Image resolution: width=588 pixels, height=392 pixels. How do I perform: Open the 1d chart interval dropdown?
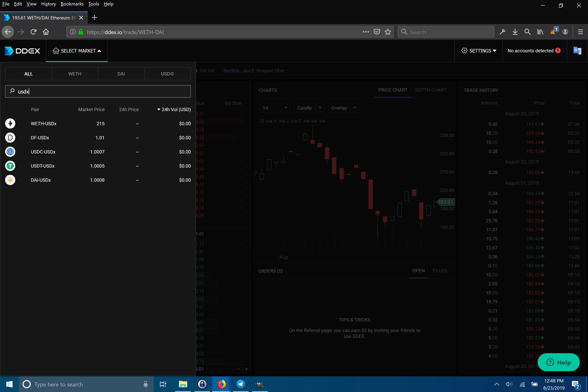click(x=275, y=108)
